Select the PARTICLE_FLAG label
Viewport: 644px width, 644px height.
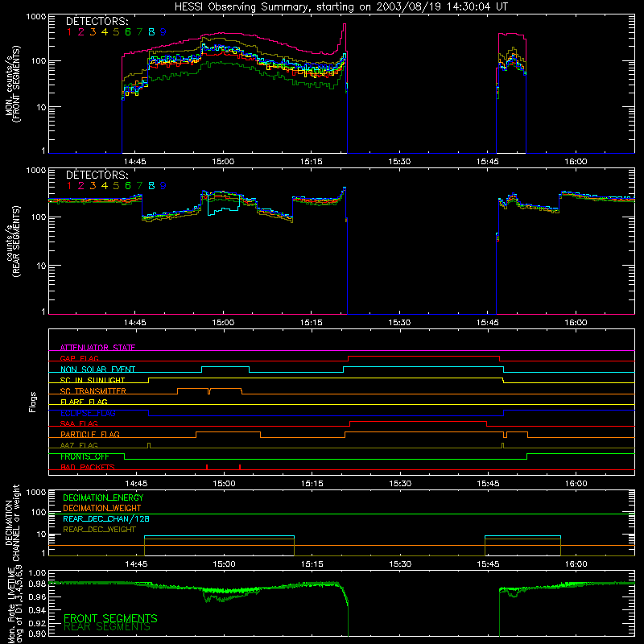(x=90, y=434)
